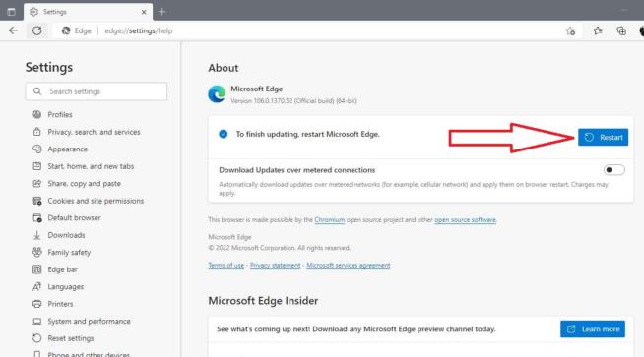
Task: Select Default browser settings
Action: coord(74,218)
